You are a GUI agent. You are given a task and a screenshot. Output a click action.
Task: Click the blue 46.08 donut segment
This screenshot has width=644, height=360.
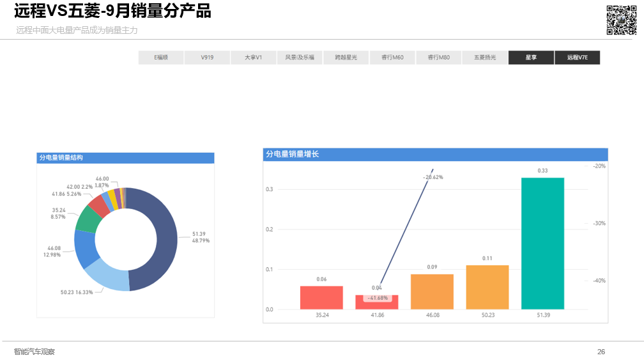coord(86,248)
